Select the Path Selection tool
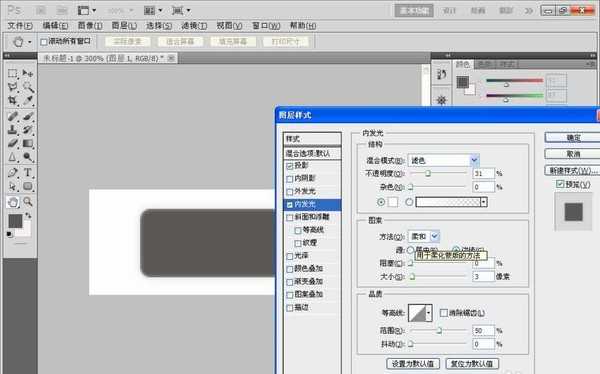 13,186
